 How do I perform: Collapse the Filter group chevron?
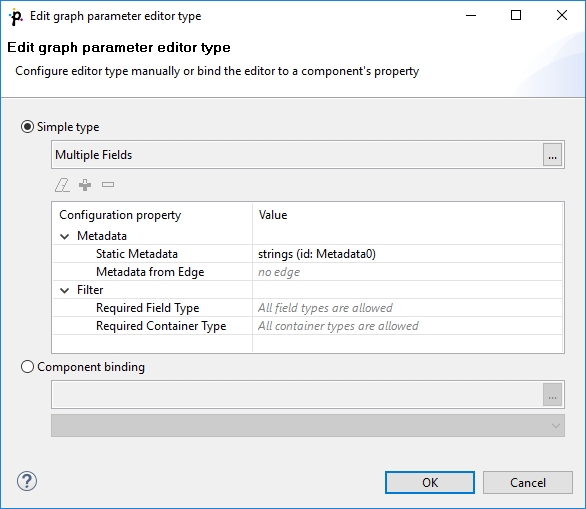[65, 290]
